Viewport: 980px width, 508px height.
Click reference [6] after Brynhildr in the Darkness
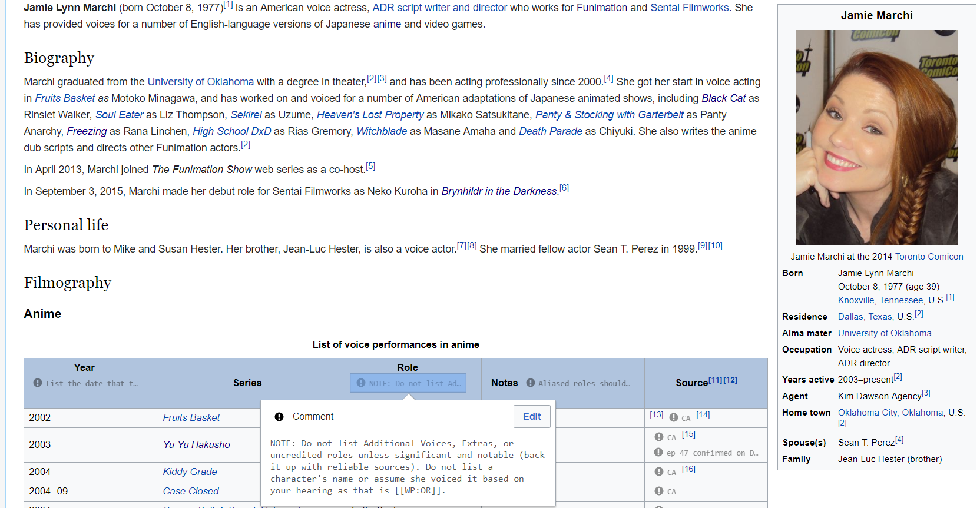tap(564, 188)
